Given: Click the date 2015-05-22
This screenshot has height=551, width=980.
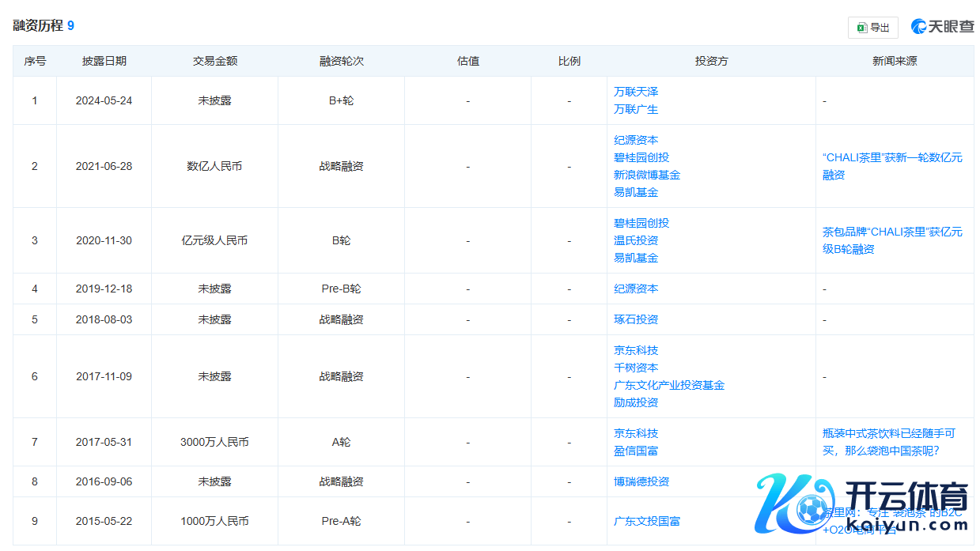Looking at the screenshot, I should tap(104, 521).
